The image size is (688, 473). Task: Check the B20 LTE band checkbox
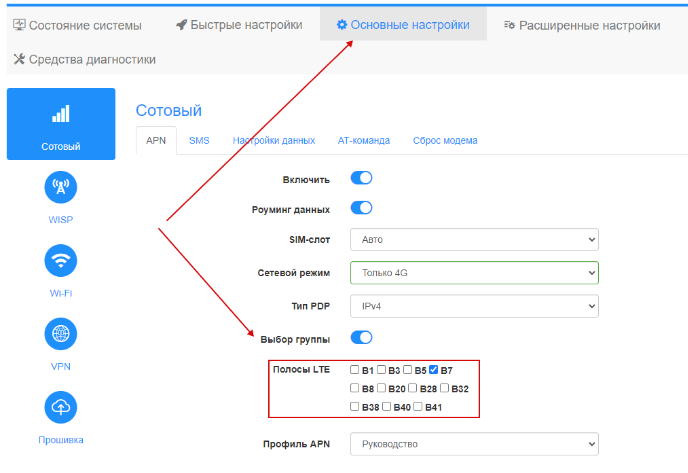coord(381,388)
